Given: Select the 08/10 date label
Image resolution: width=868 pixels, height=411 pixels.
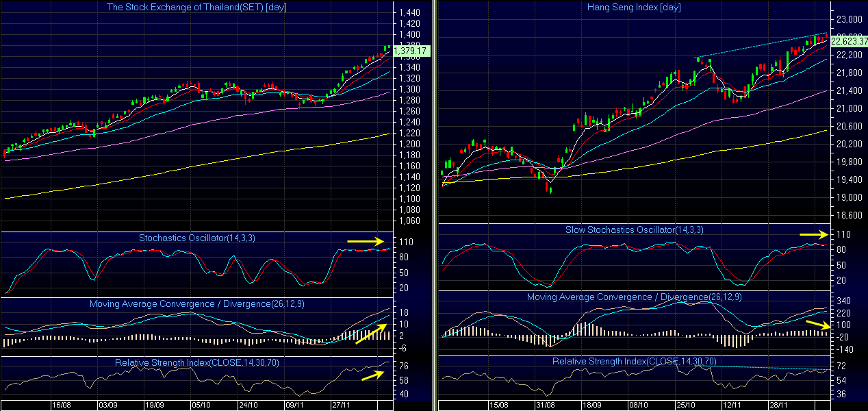Looking at the screenshot, I should tap(640, 406).
